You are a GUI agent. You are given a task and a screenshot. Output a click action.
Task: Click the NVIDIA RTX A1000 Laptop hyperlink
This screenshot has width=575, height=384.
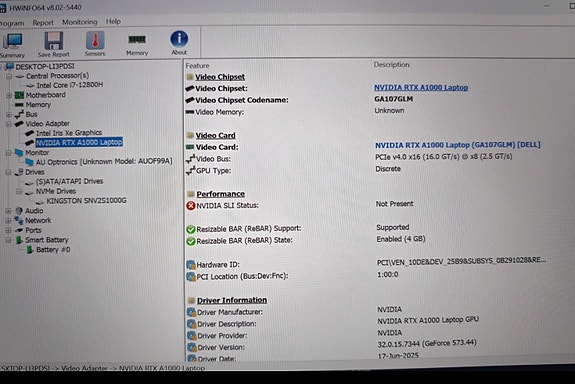(x=421, y=88)
